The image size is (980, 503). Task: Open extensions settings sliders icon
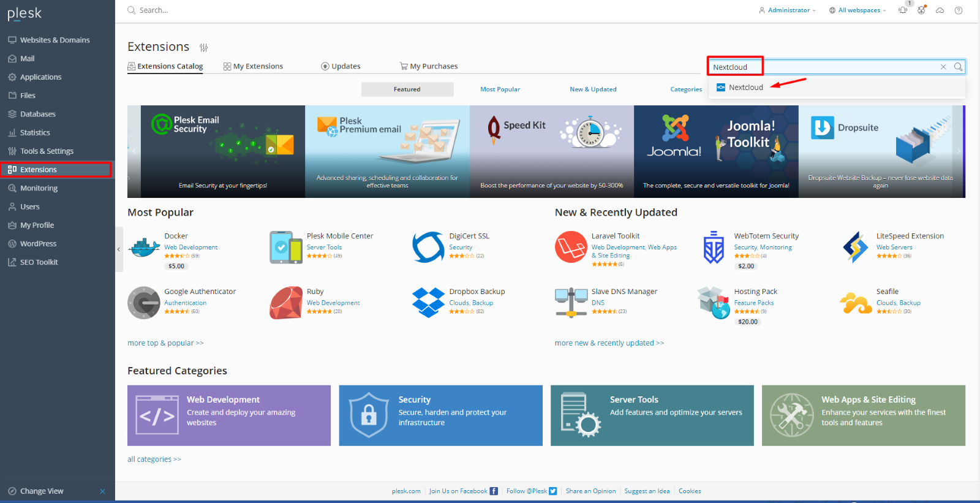[204, 48]
